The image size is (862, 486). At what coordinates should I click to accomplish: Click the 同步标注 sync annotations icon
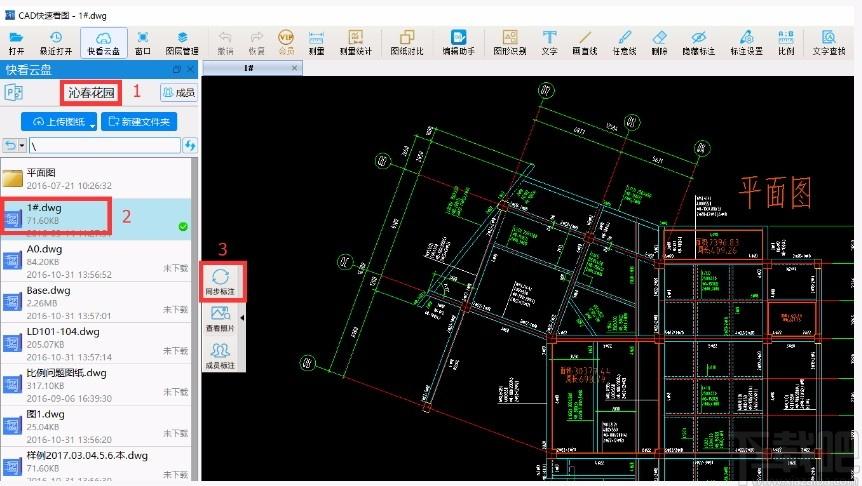tap(220, 281)
